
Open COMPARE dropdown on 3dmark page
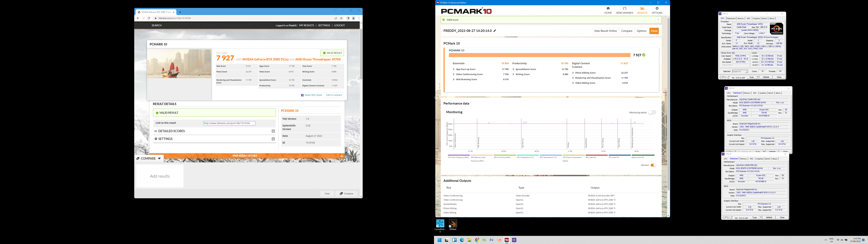click(x=149, y=158)
